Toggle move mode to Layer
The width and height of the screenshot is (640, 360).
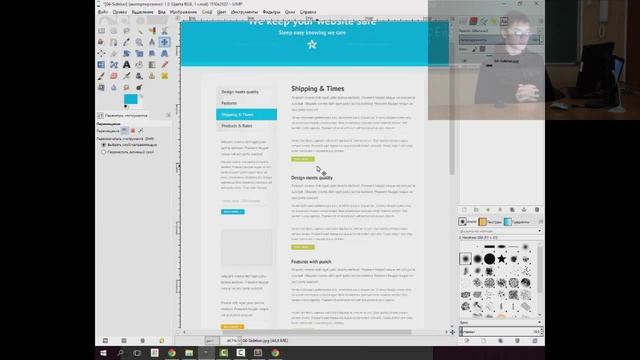pyautogui.click(x=124, y=131)
